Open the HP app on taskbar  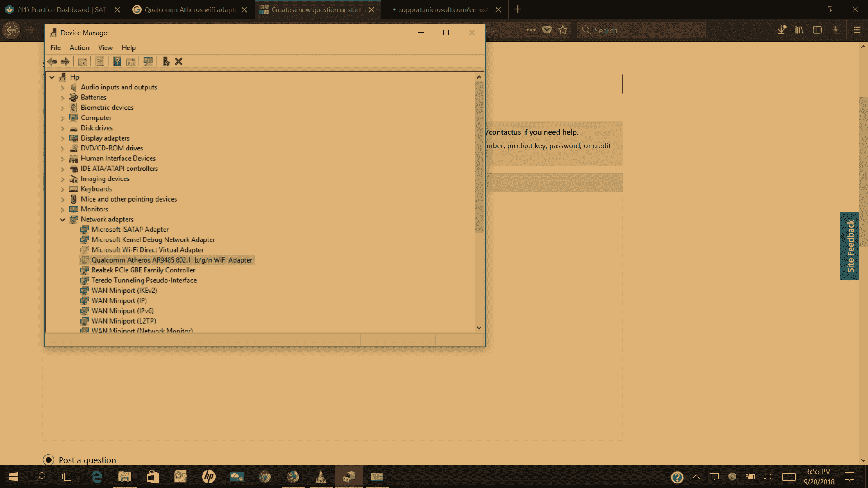click(x=208, y=477)
